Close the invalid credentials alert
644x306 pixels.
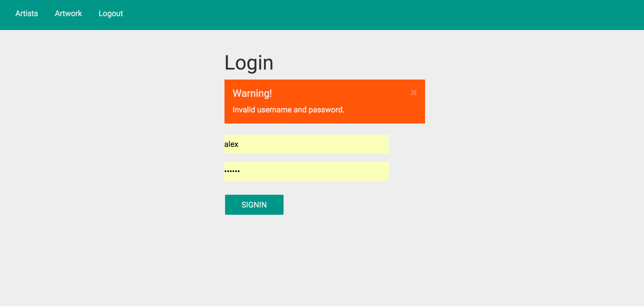point(414,93)
